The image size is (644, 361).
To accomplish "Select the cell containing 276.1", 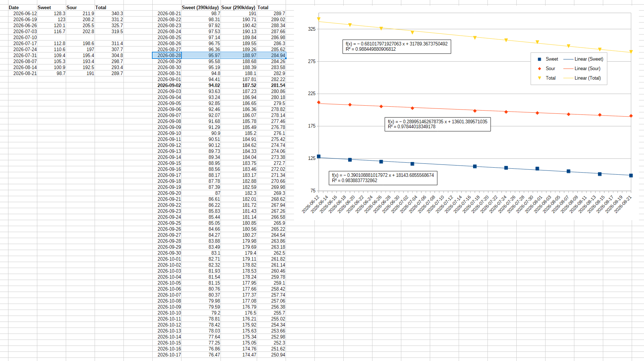I will [x=271, y=133].
